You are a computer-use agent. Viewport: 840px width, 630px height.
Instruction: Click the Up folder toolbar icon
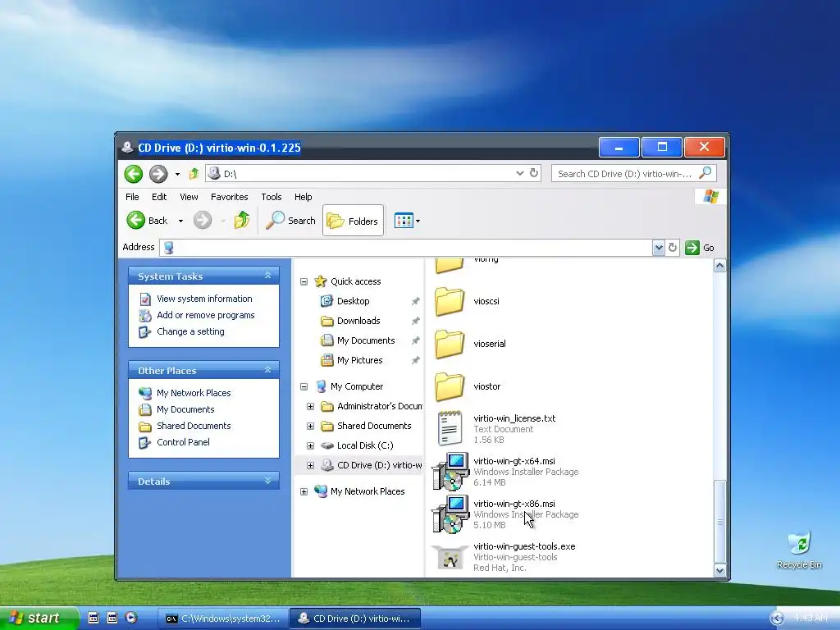(x=242, y=220)
